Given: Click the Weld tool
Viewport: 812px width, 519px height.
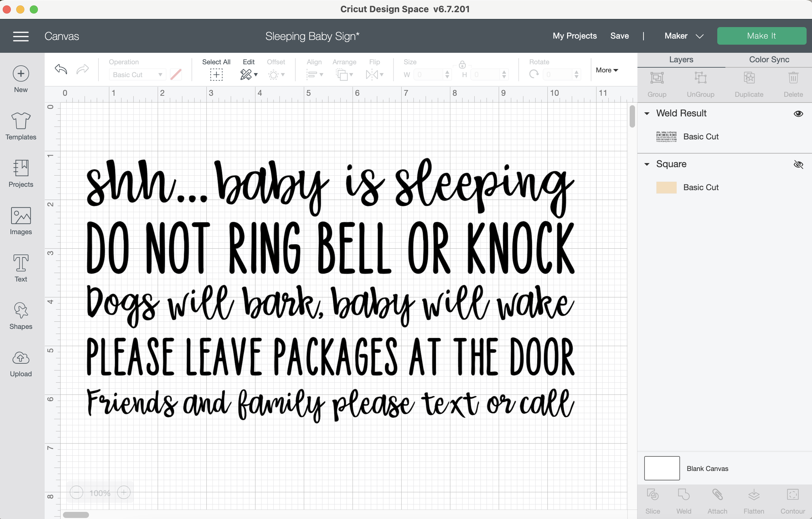Looking at the screenshot, I should click(x=684, y=501).
